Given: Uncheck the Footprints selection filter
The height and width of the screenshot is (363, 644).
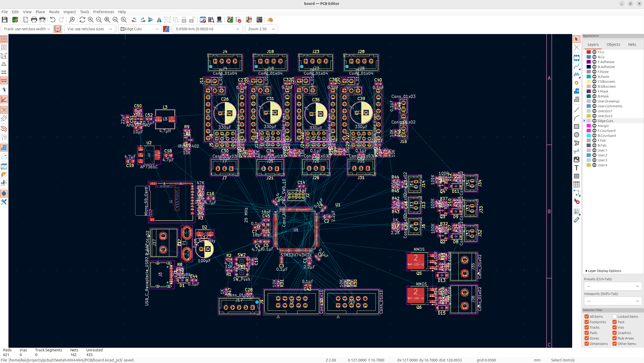Looking at the screenshot, I should [x=587, y=322].
